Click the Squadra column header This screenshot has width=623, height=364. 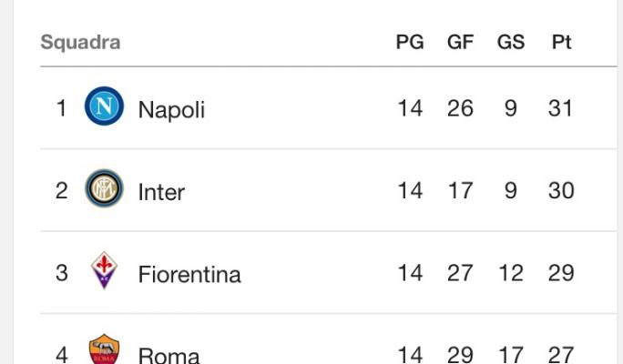click(80, 43)
